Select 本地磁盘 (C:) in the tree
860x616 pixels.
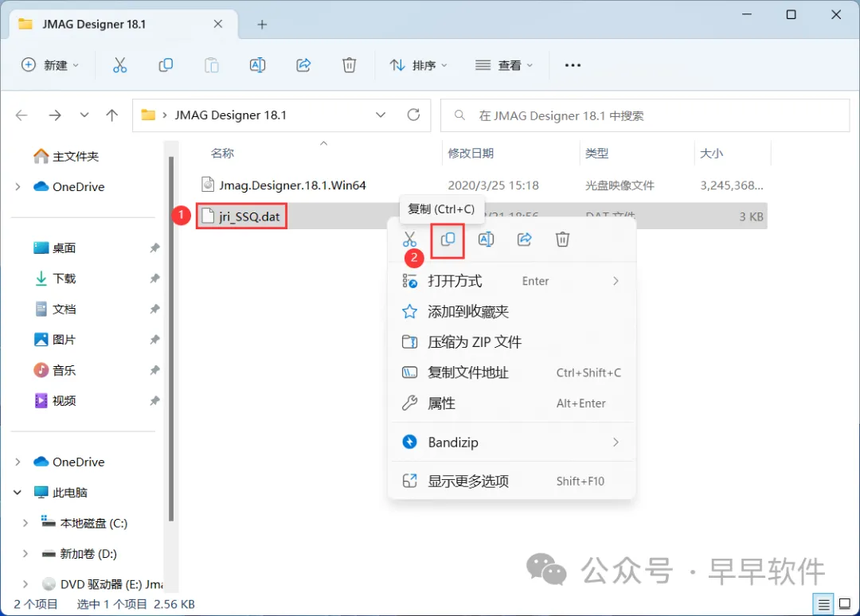84,524
